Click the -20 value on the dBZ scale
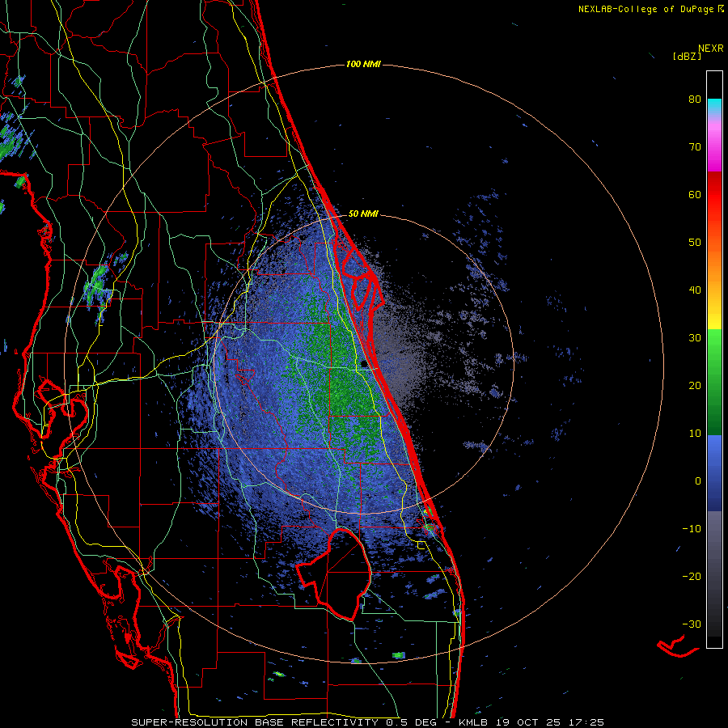 (692, 576)
